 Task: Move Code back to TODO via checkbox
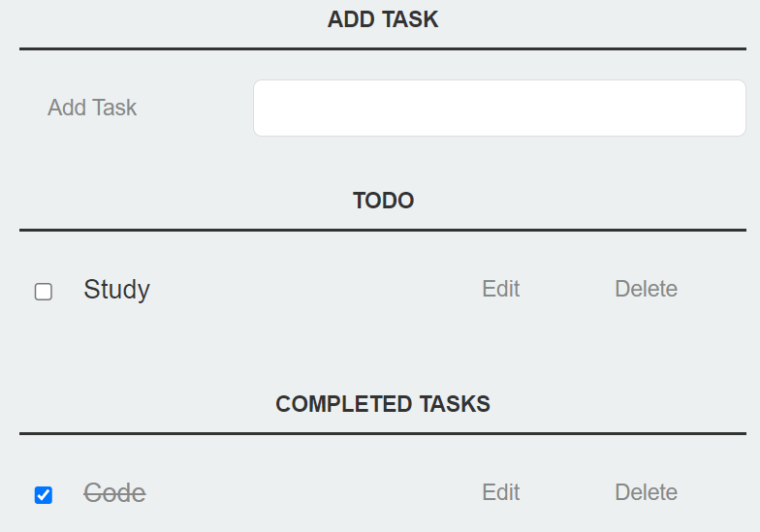pos(44,495)
